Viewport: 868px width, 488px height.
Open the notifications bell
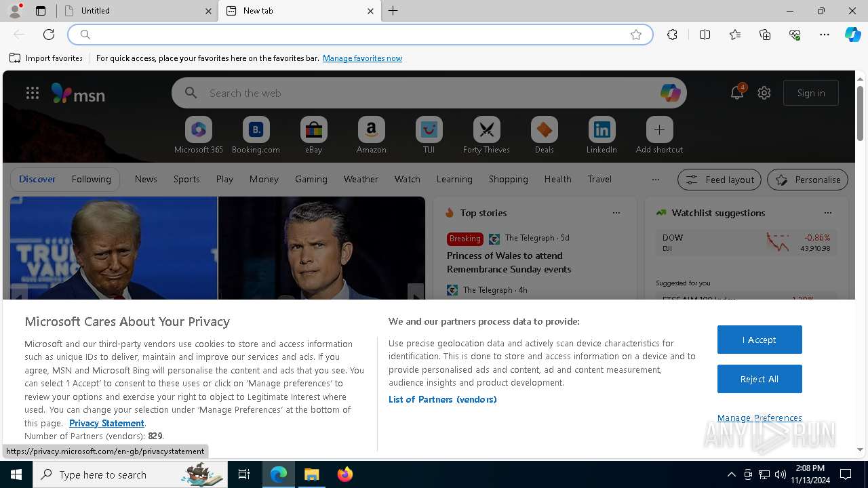tap(737, 93)
